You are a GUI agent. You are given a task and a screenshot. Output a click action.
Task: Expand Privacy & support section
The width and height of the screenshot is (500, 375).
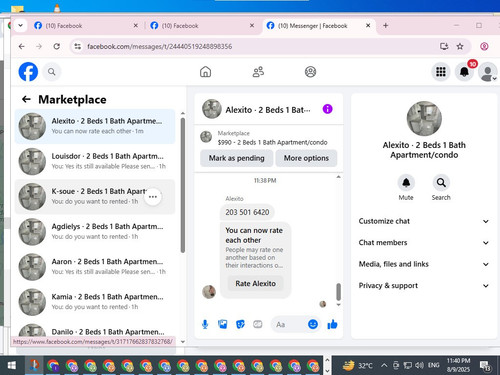[x=424, y=286]
